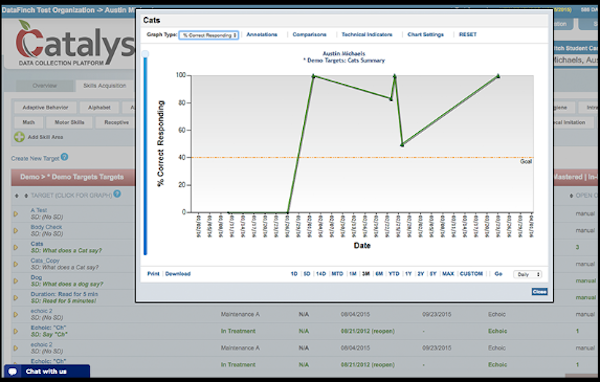
Task: Click Maintenance A in first echoic 2 row
Action: click(240, 314)
